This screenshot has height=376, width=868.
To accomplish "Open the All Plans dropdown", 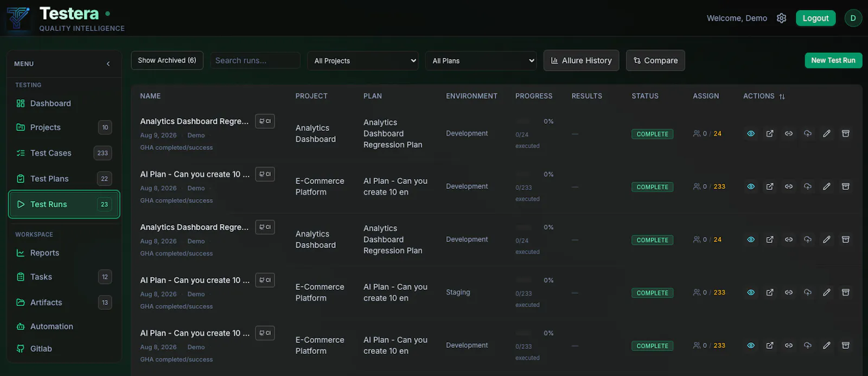I will coord(481,61).
